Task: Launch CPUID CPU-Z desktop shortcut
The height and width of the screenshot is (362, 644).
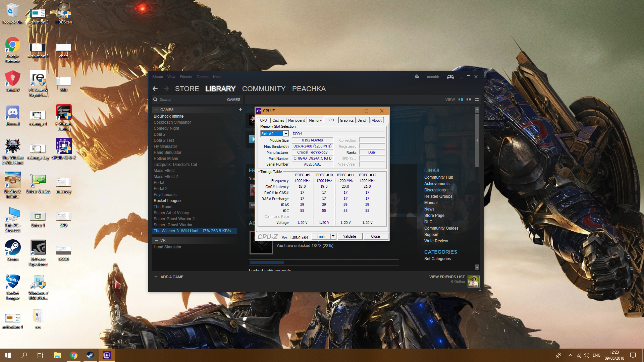Action: point(64,149)
